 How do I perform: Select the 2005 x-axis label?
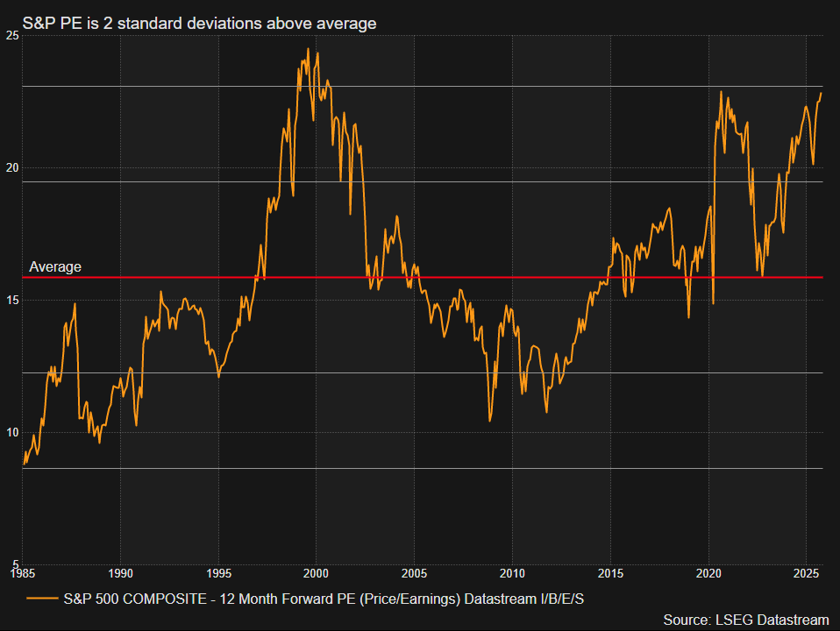pos(414,573)
